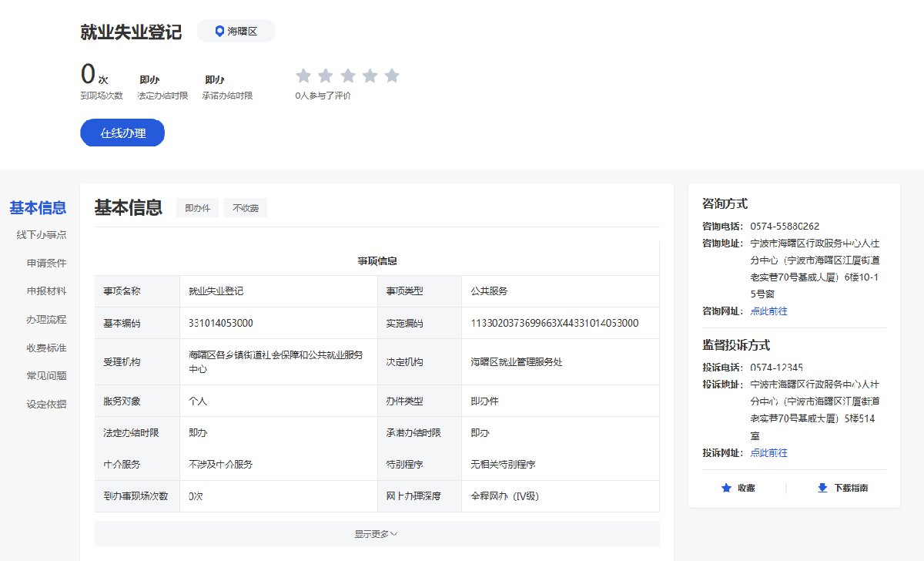Click the first rating star

click(x=303, y=76)
